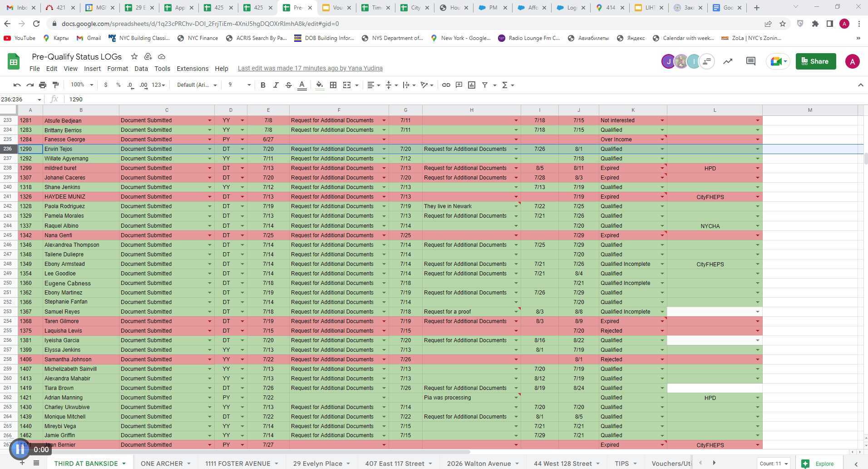This screenshot has width=868, height=469.
Task: Star the Pre-Qualify Status LOGs document
Action: pyautogui.click(x=134, y=56)
